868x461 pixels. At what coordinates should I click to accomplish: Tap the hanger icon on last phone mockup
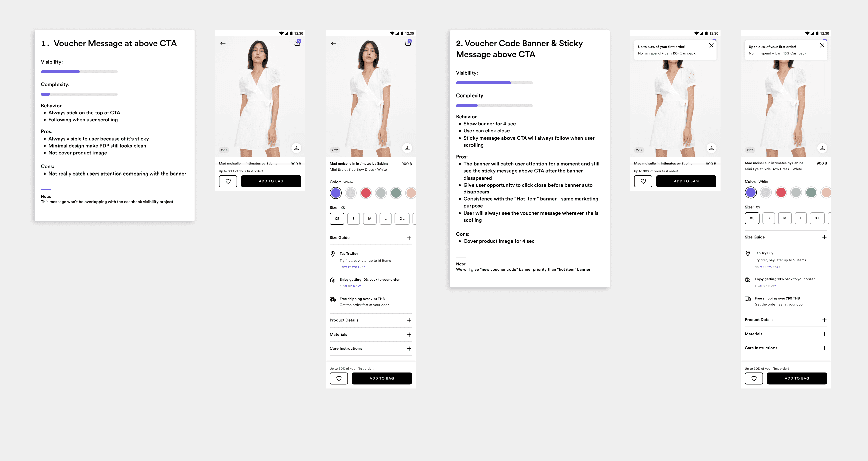pos(822,148)
